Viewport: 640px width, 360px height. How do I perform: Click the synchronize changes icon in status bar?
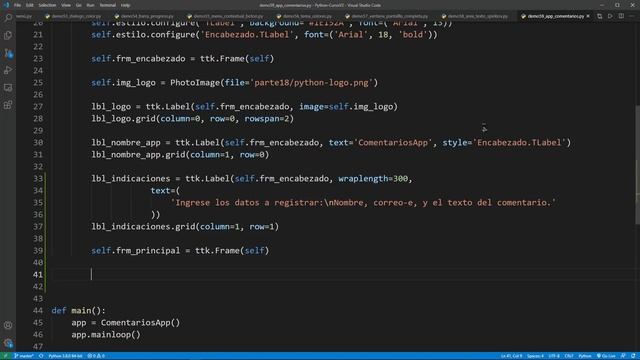tap(41, 356)
